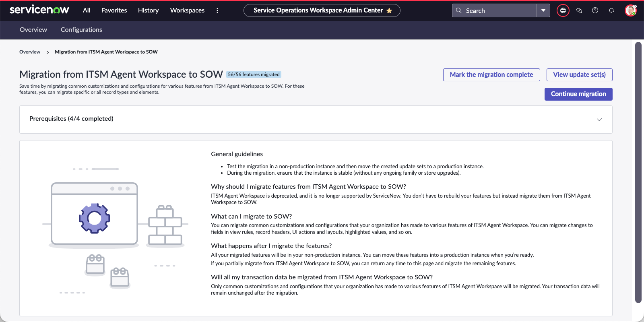The width and height of the screenshot is (644, 322).
Task: Follow the Overview breadcrumb link
Action: point(30,52)
